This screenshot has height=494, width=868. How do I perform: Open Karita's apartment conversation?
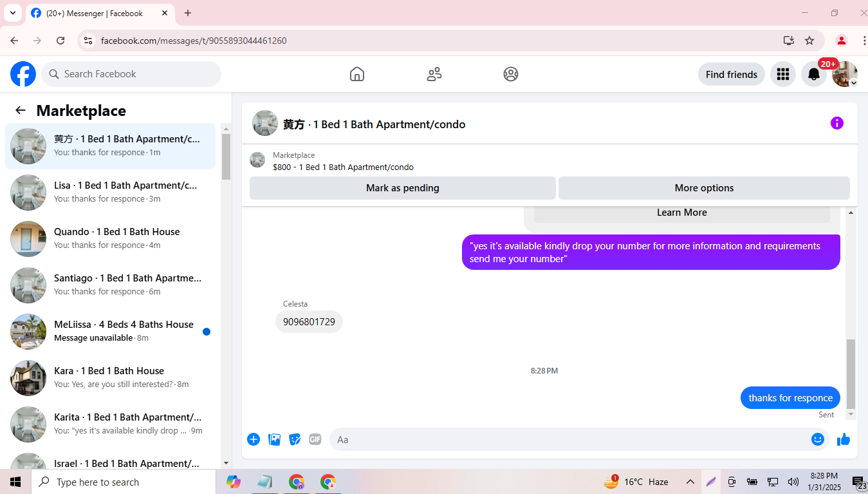coord(110,424)
